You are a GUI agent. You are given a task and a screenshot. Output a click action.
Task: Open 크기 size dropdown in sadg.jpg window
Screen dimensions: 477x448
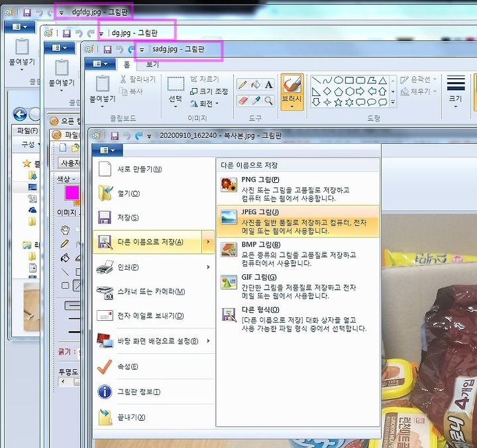[x=455, y=91]
